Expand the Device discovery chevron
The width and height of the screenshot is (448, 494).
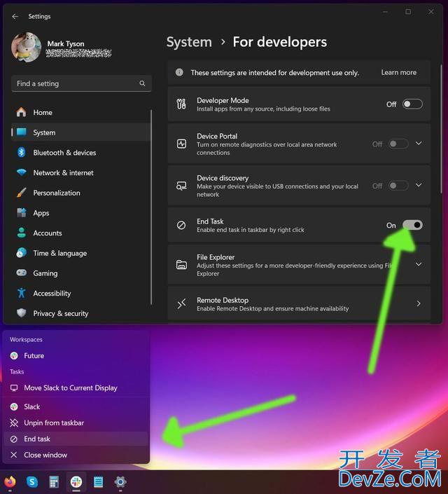419,185
